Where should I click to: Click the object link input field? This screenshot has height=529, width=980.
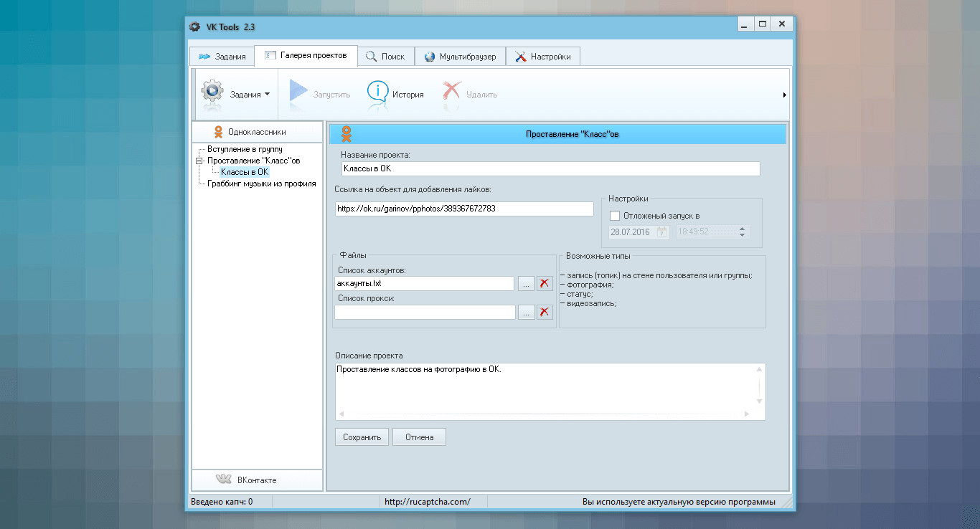click(464, 209)
